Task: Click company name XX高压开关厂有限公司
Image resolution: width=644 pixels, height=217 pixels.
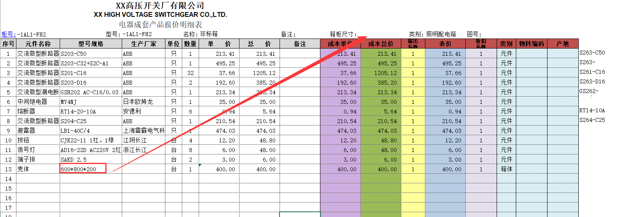Action: [160, 6]
